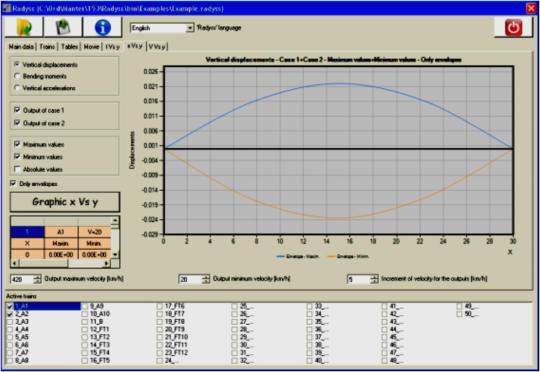
Task: Click the table horizontal scroll right arrow
Action: tap(106, 264)
